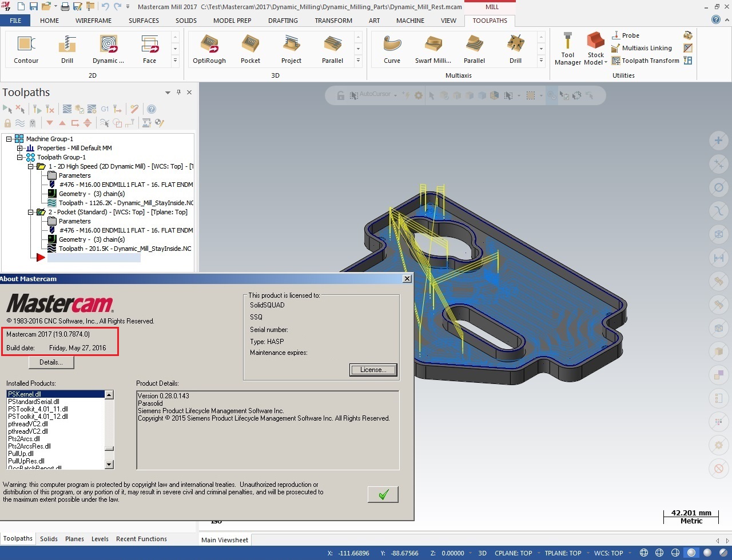Open the Probe utility

point(625,35)
